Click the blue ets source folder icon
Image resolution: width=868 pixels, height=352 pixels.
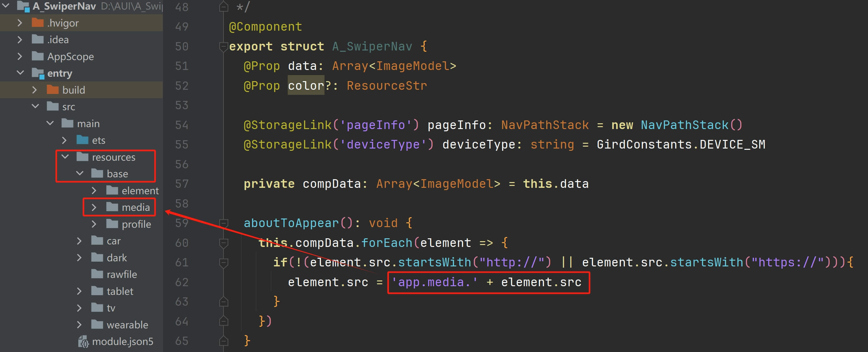click(82, 140)
